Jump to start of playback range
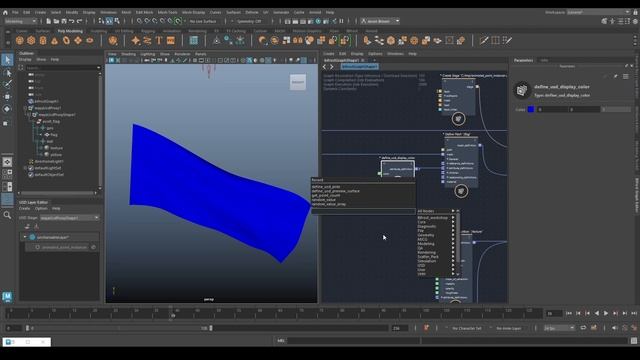The image size is (640, 360). tap(569, 313)
